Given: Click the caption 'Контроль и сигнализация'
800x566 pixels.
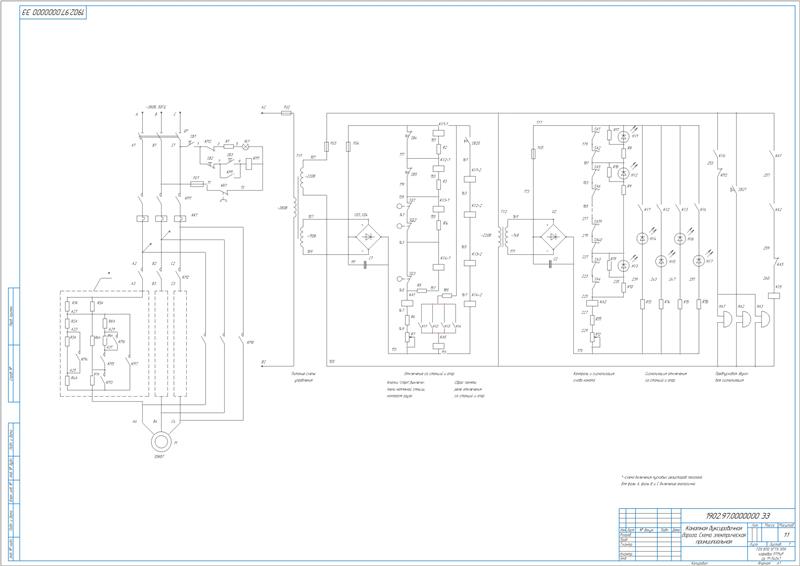Looking at the screenshot, I should [x=594, y=374].
